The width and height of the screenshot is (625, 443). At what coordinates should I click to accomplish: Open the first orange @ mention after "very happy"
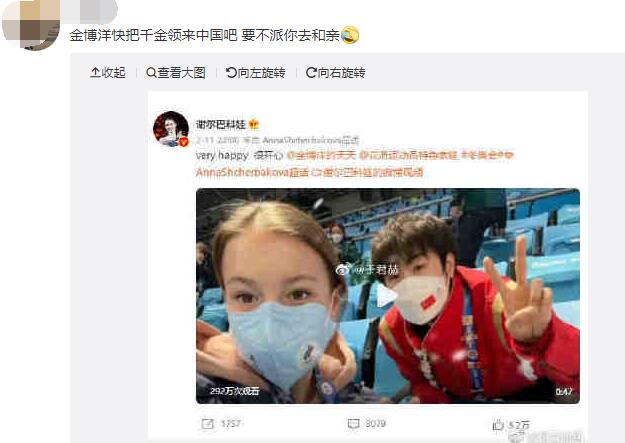(321, 155)
